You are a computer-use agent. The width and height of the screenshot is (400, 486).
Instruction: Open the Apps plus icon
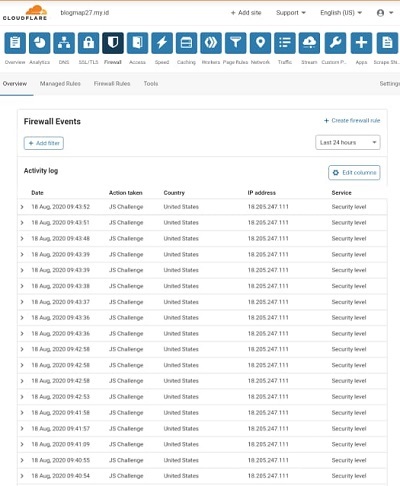pos(361,43)
